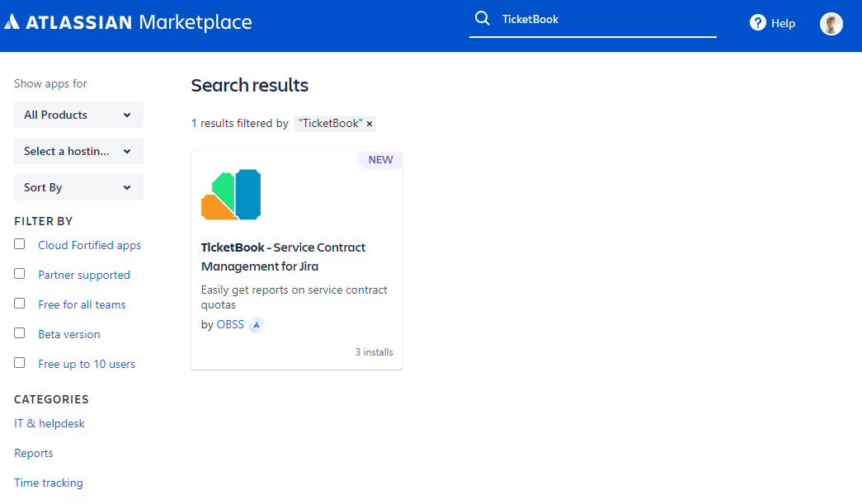Open the Sort By dropdown
The width and height of the screenshot is (862, 504).
[x=78, y=187]
